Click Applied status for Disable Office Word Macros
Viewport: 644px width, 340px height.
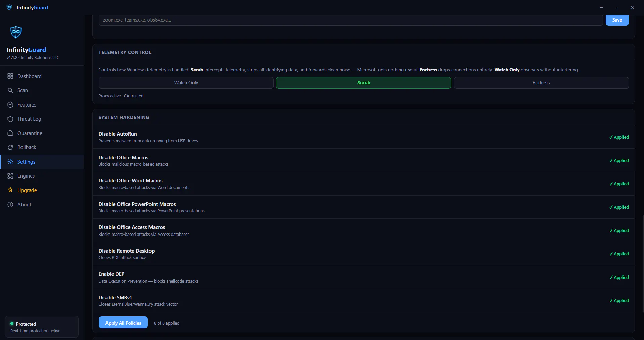tap(619, 184)
